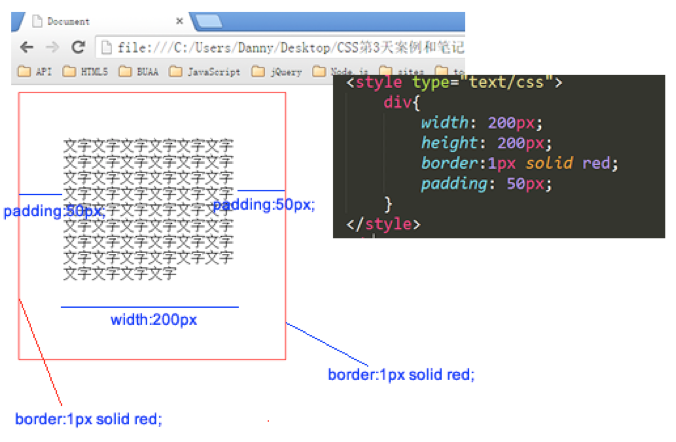Open the API bookmarks folder

35,71
